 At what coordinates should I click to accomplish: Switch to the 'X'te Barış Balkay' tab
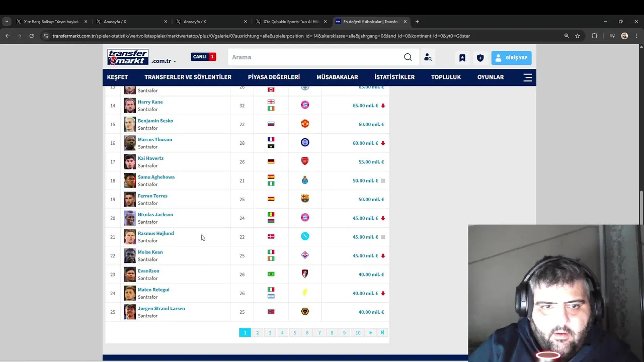click(52, 22)
